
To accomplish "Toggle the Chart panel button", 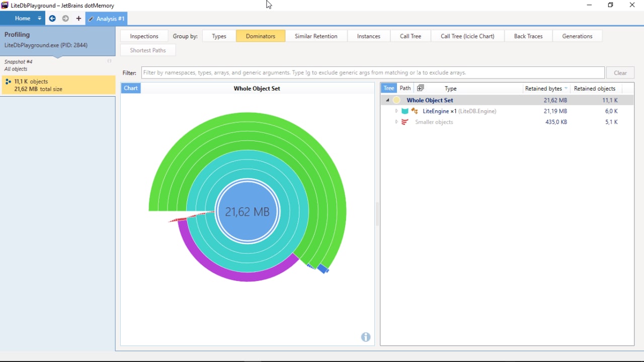I will (131, 88).
